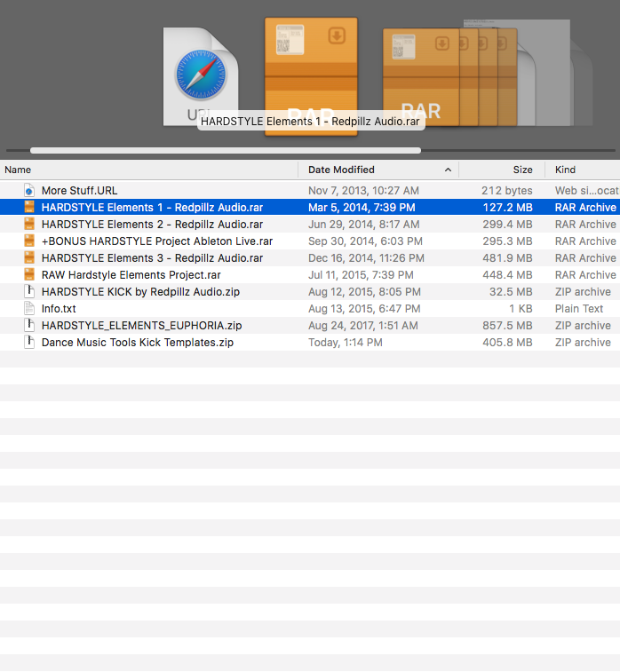Viewport: 620px width, 672px height.
Task: Click size value 1 KB
Action: (521, 309)
